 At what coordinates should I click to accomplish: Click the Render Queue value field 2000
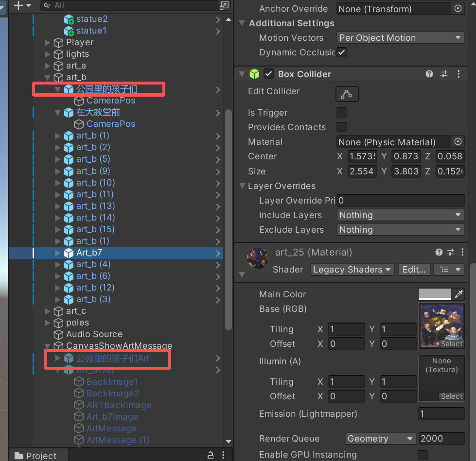(441, 438)
